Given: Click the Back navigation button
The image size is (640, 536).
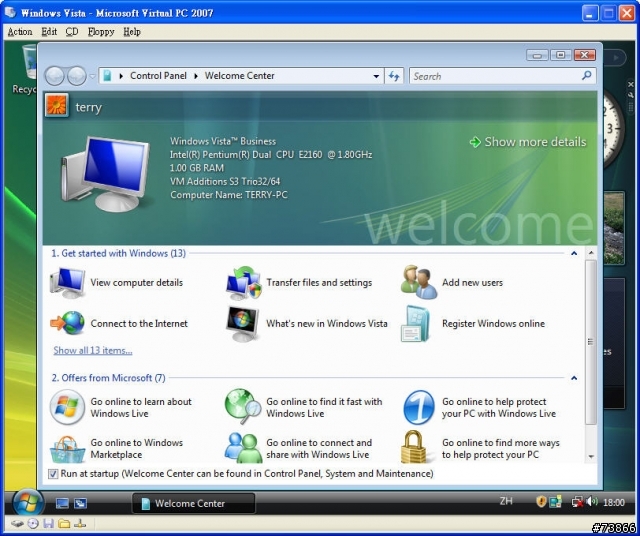Looking at the screenshot, I should (54, 76).
